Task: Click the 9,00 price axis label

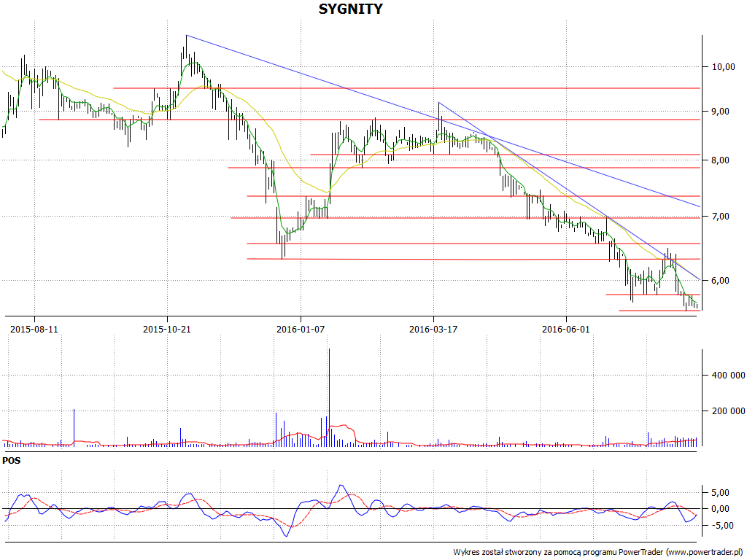Action: click(x=720, y=112)
